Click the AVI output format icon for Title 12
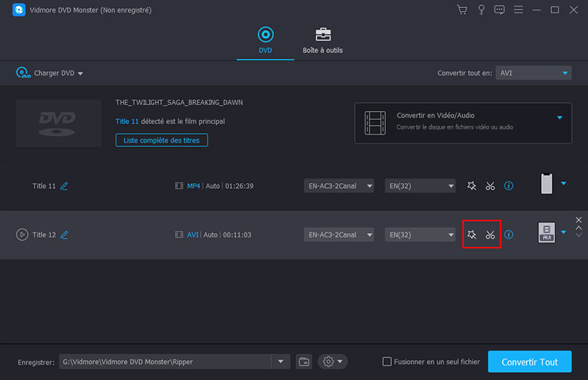This screenshot has height=380, width=588. (x=546, y=234)
